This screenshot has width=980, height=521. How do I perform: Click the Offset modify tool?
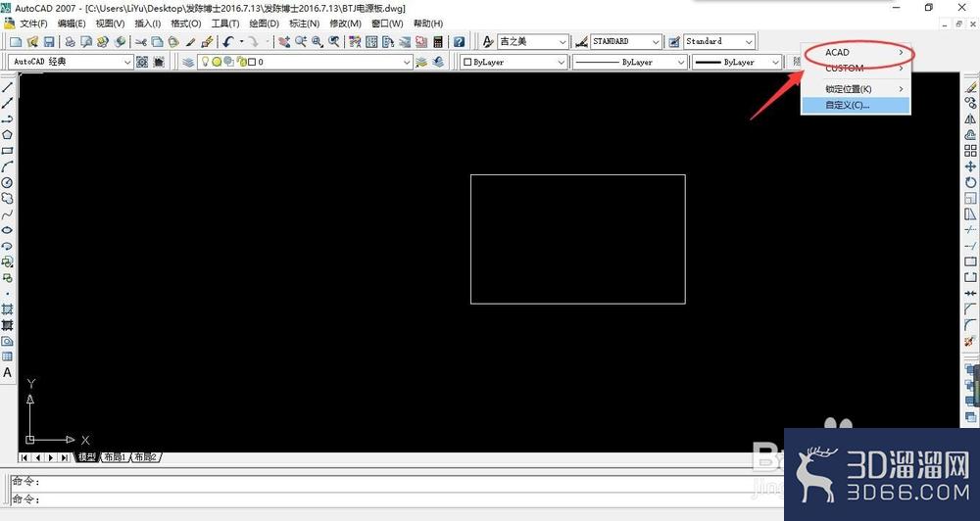click(970, 135)
